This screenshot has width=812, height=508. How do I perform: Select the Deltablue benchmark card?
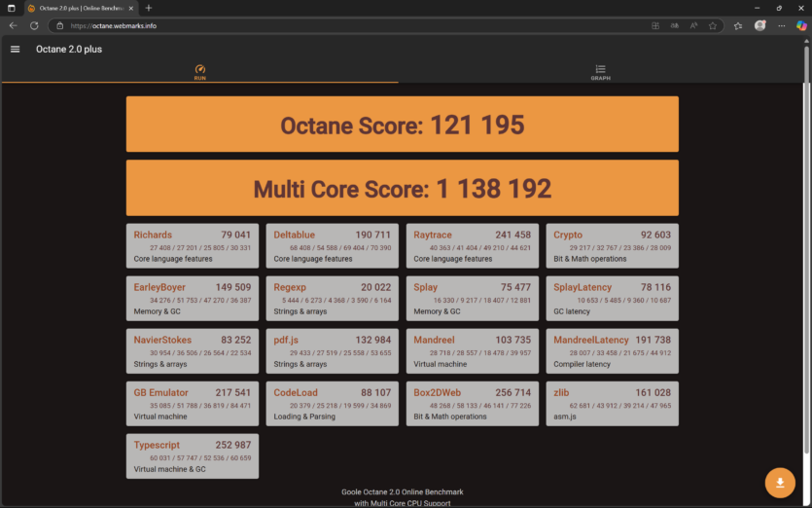[x=332, y=245]
